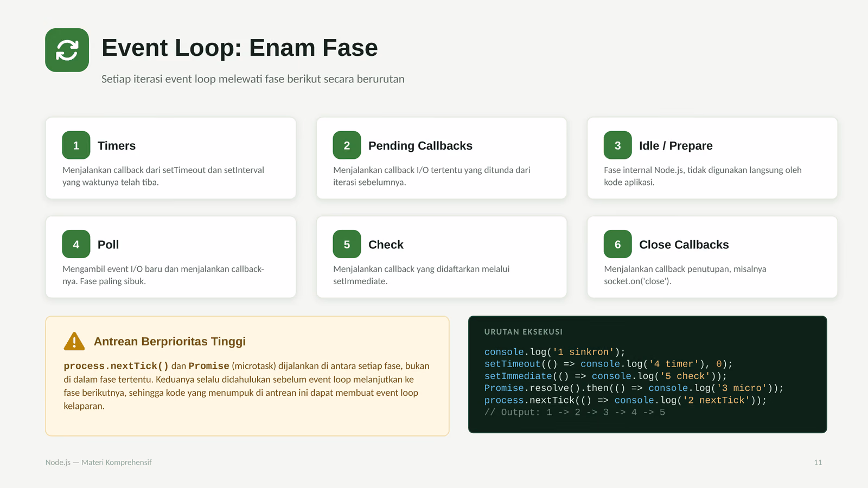868x488 pixels.
Task: Click the Check description mentioning setImmediate
Action: [x=422, y=275]
